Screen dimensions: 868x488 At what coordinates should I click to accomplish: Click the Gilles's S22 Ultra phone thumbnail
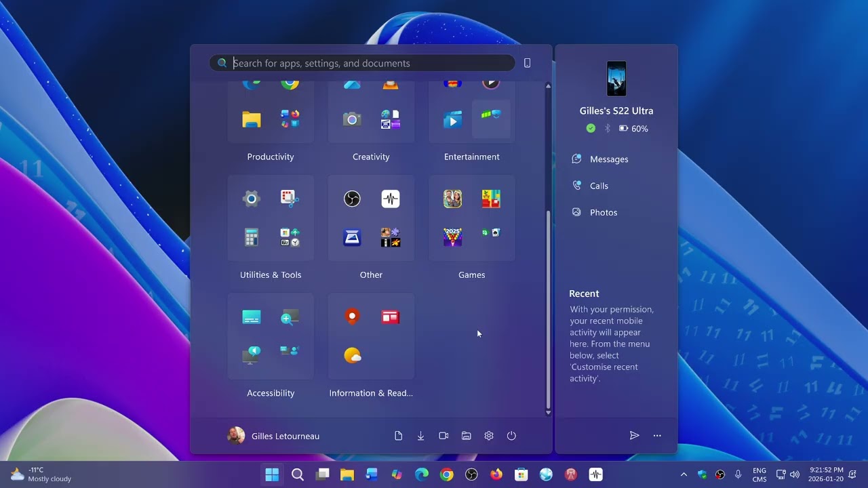616,79
